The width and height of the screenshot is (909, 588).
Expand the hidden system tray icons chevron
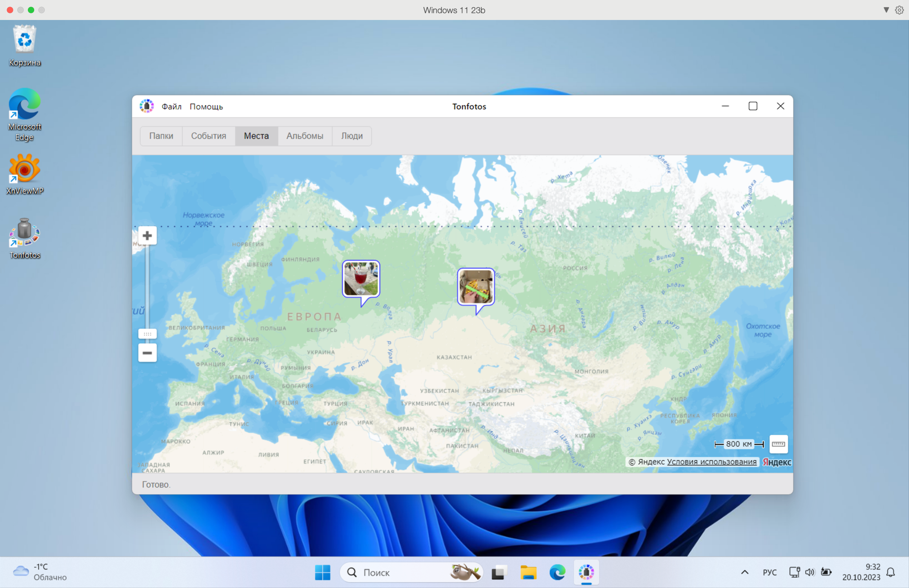745,572
